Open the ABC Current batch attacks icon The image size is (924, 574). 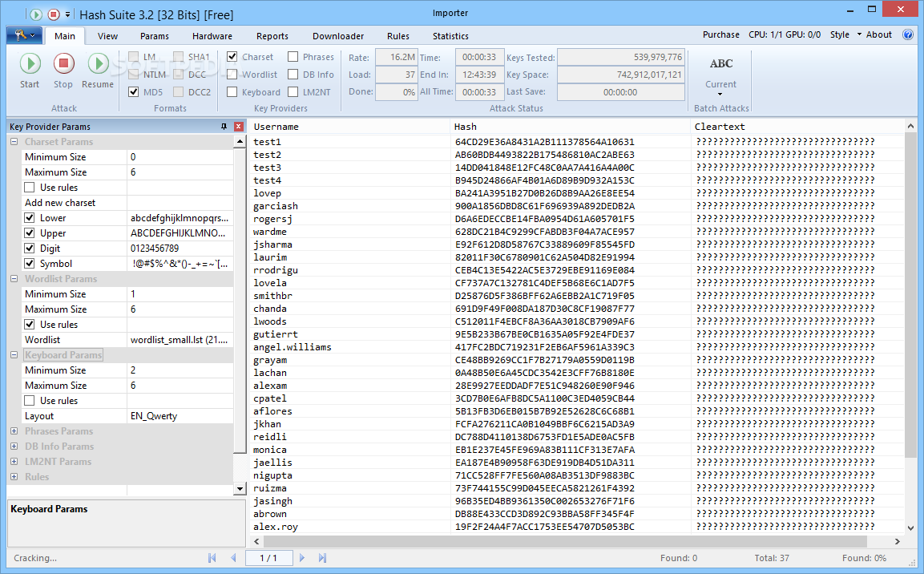[x=720, y=64]
